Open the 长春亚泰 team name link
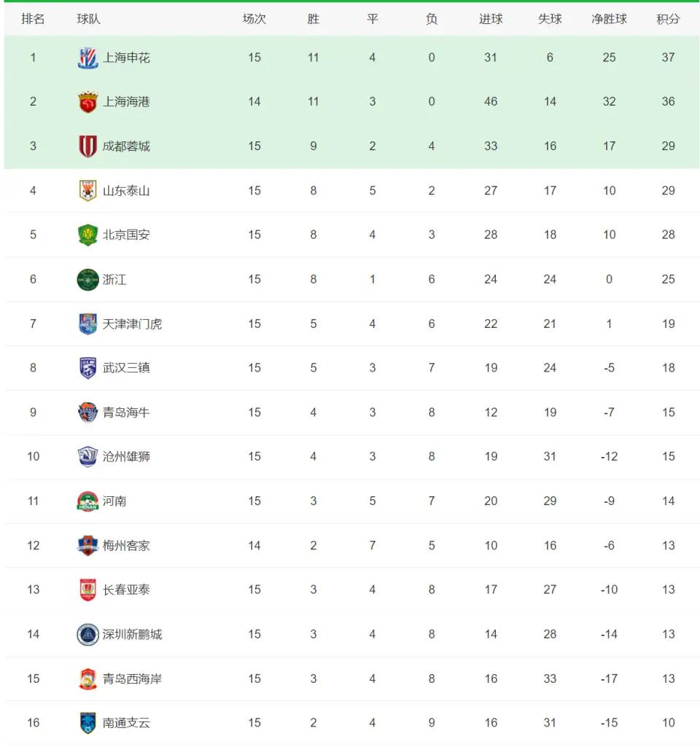 click(126, 590)
